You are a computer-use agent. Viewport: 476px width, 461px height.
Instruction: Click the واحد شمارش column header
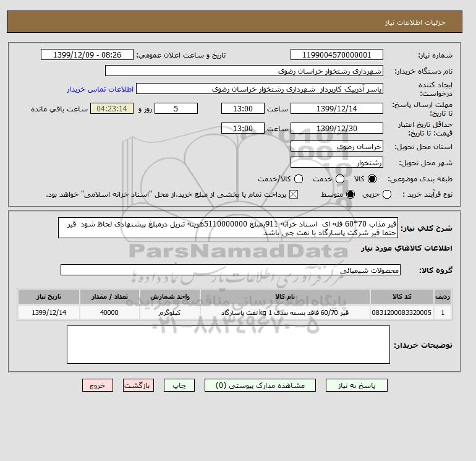pyautogui.click(x=170, y=296)
